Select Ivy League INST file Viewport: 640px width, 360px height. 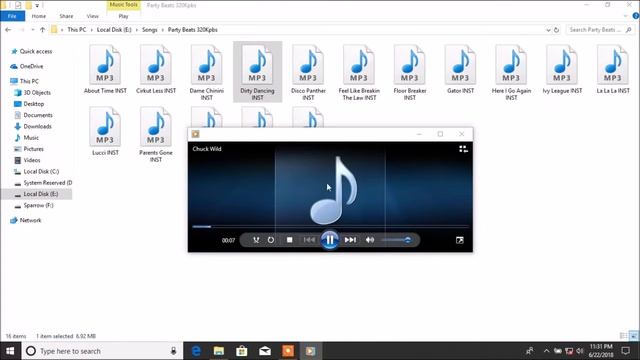(x=562, y=69)
